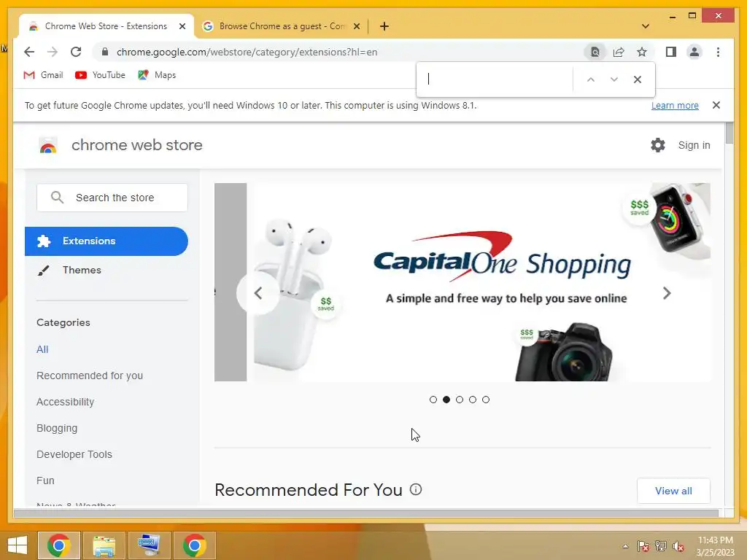Click the Action Center flag tray icon
The width and height of the screenshot is (747, 560).
point(643,546)
